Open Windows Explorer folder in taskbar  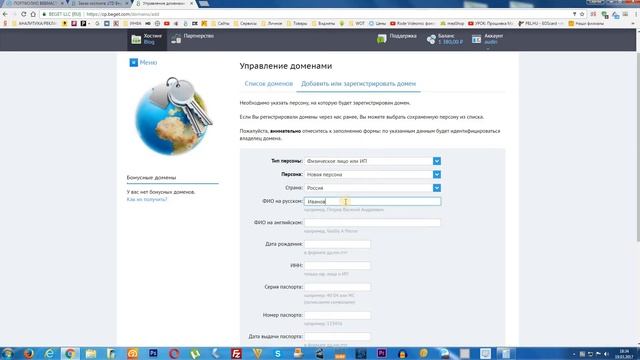pos(91,353)
